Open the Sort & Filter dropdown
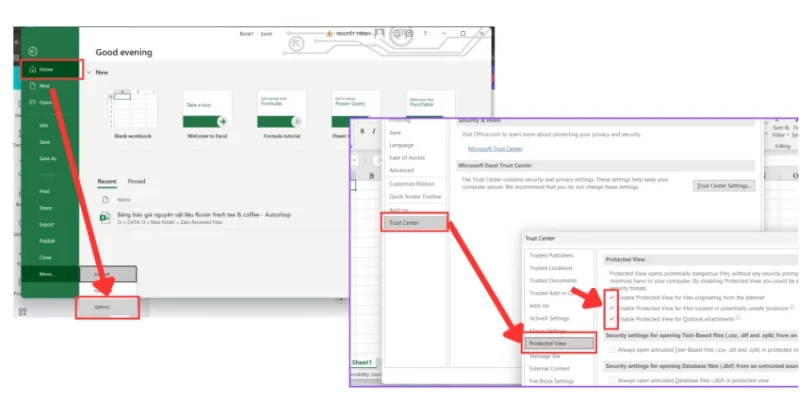The image size is (800, 400). (781, 131)
